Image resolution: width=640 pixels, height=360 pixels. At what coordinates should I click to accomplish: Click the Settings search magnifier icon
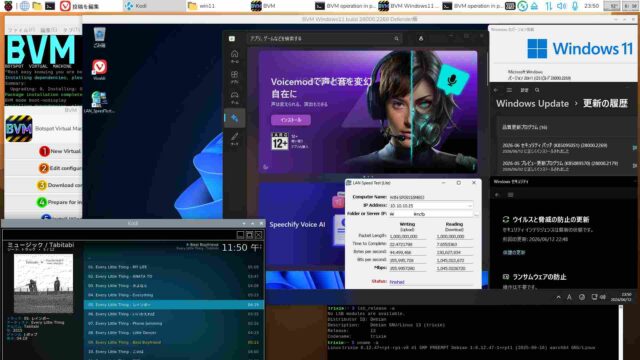[538, 90]
